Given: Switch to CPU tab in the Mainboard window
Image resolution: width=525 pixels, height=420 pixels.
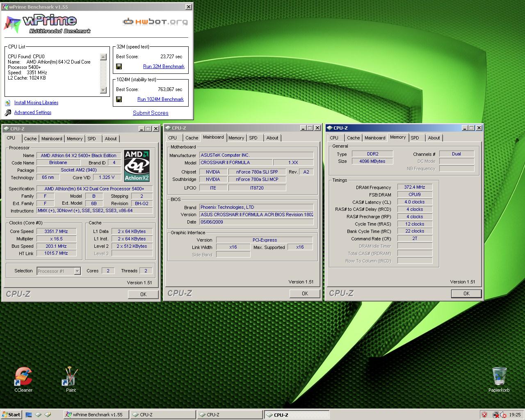Looking at the screenshot, I should 173,138.
